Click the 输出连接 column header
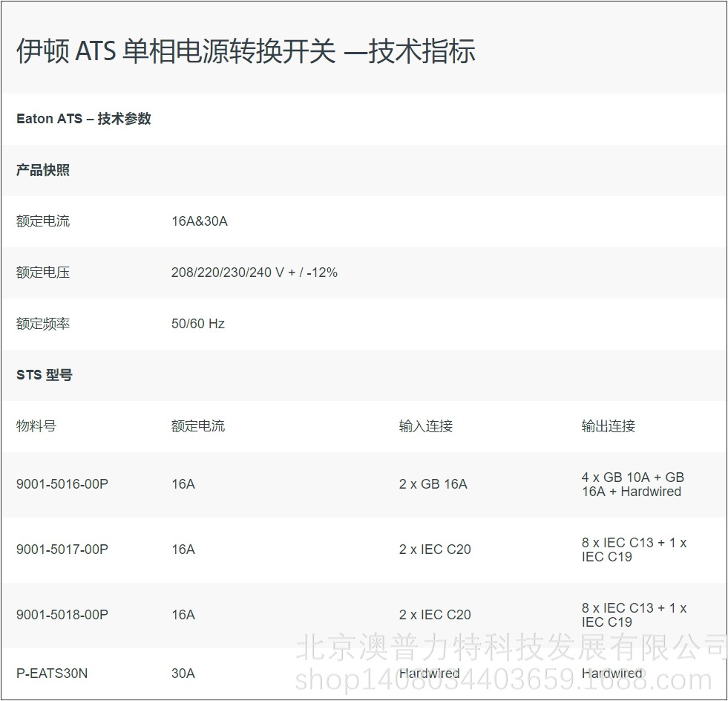Viewport: 728px width, 701px height. coord(606,426)
